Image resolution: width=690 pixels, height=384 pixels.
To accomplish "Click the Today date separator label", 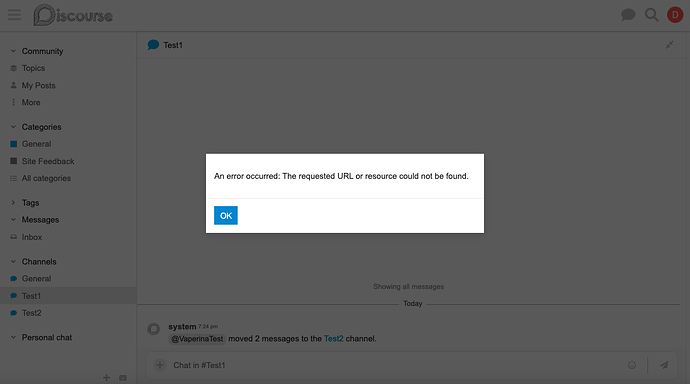I will click(x=413, y=304).
